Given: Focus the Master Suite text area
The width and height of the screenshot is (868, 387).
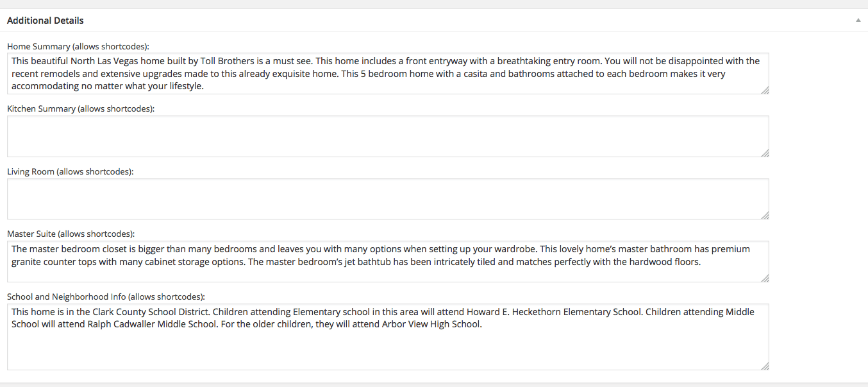Looking at the screenshot, I should click(388, 262).
